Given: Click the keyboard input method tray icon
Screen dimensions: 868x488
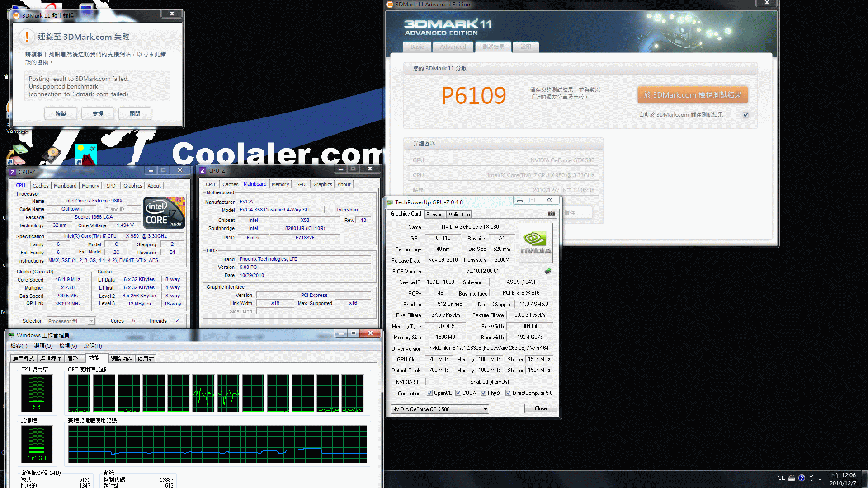Looking at the screenshot, I should pyautogui.click(x=792, y=478).
